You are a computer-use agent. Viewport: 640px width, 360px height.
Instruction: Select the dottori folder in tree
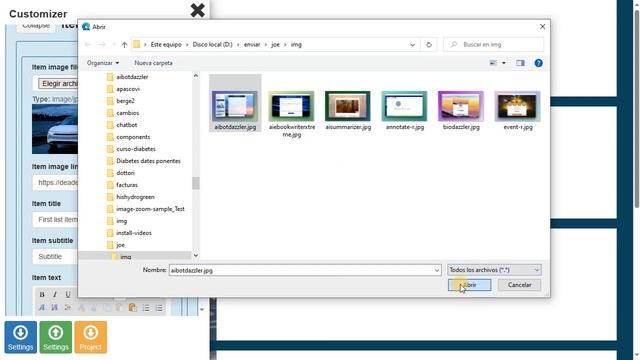pyautogui.click(x=125, y=173)
